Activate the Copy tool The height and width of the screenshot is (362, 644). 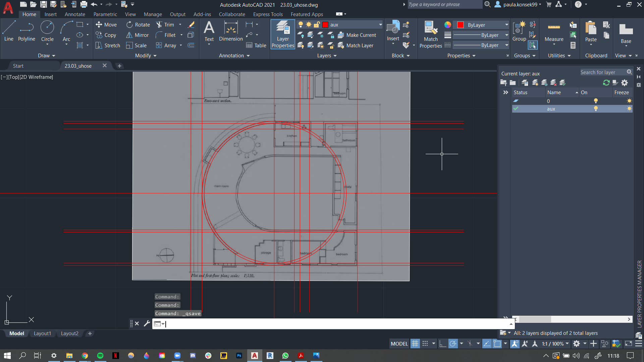tap(106, 35)
